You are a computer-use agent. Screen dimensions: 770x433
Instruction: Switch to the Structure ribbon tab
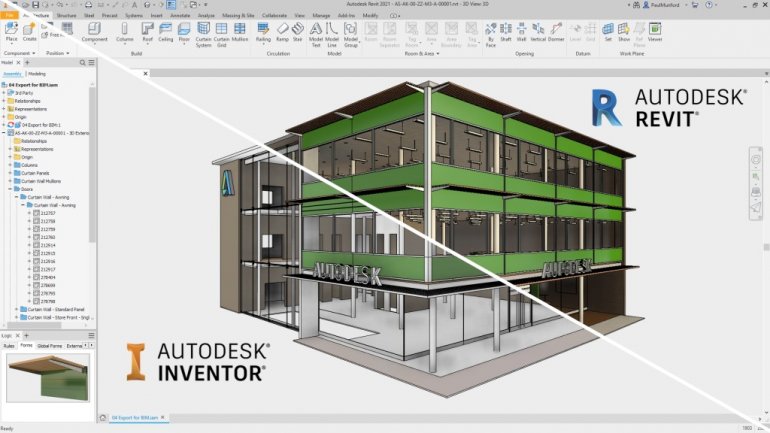tap(66, 15)
